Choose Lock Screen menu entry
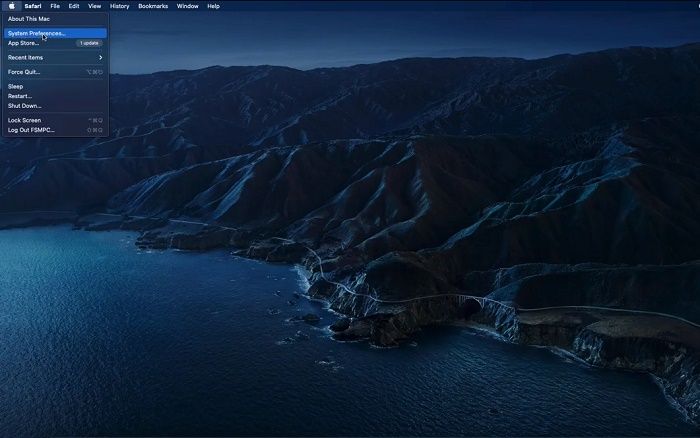This screenshot has height=438, width=700. (55, 120)
